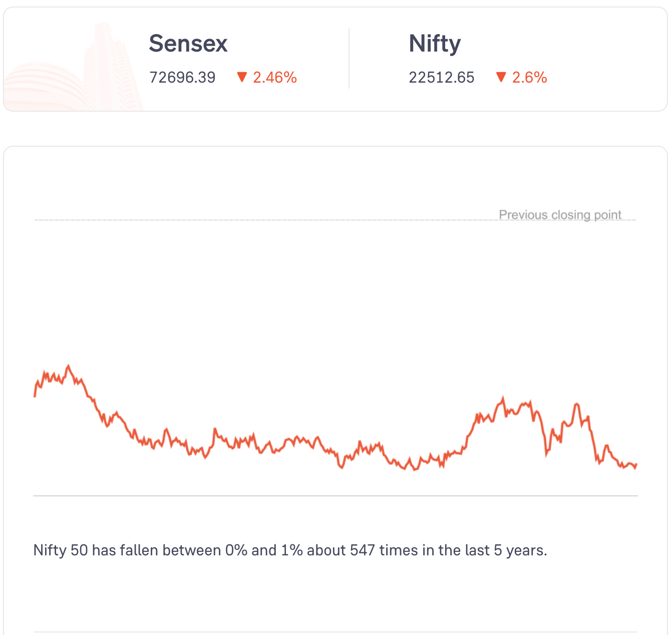Click the dashed previous-close reference line
The height and width of the screenshot is (635, 672).
click(250, 220)
